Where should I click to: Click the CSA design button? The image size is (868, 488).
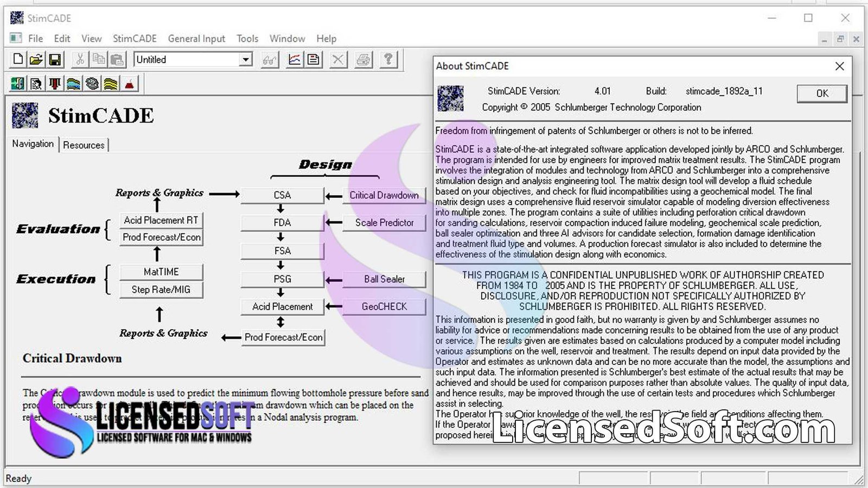tap(282, 195)
